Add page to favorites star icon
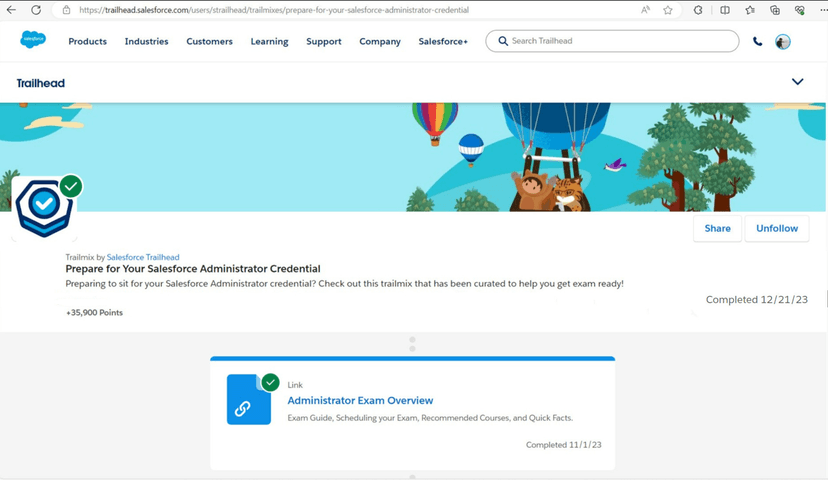The width and height of the screenshot is (828, 480). pos(668,10)
